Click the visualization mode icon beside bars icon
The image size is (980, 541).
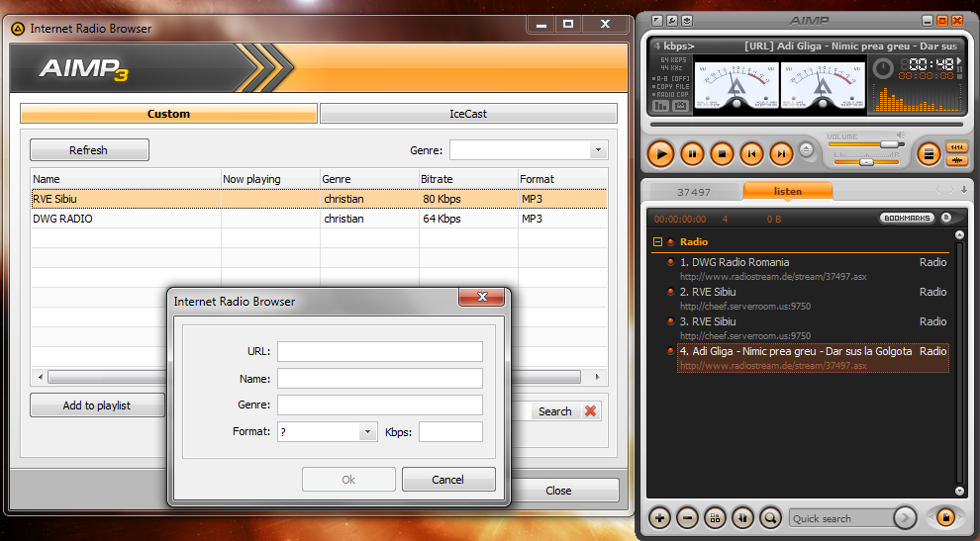tap(681, 106)
